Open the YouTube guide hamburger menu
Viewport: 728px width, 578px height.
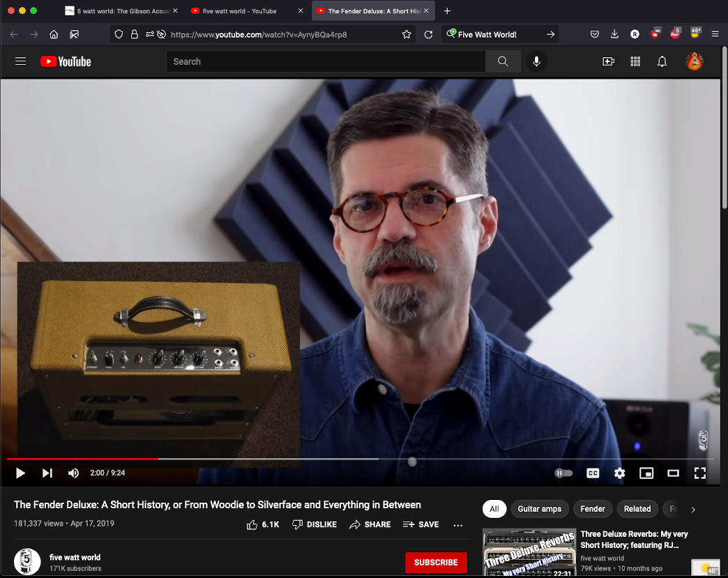coord(20,61)
